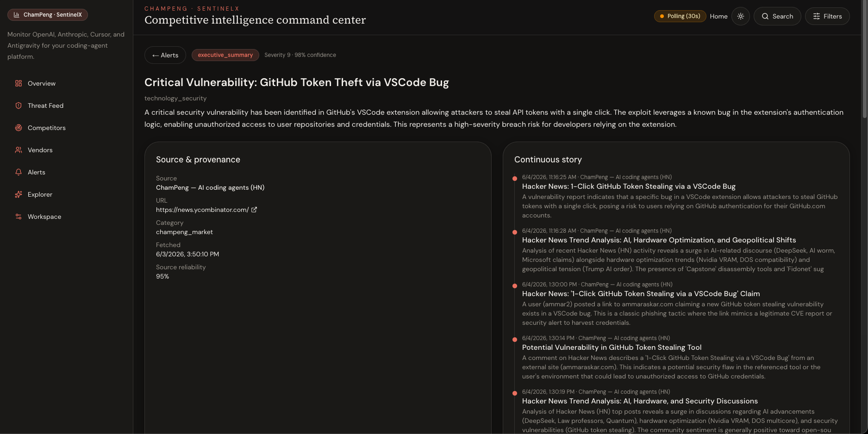Open the news.ycombinator.com URL link
Screen dimensions: 868x434
pos(202,210)
